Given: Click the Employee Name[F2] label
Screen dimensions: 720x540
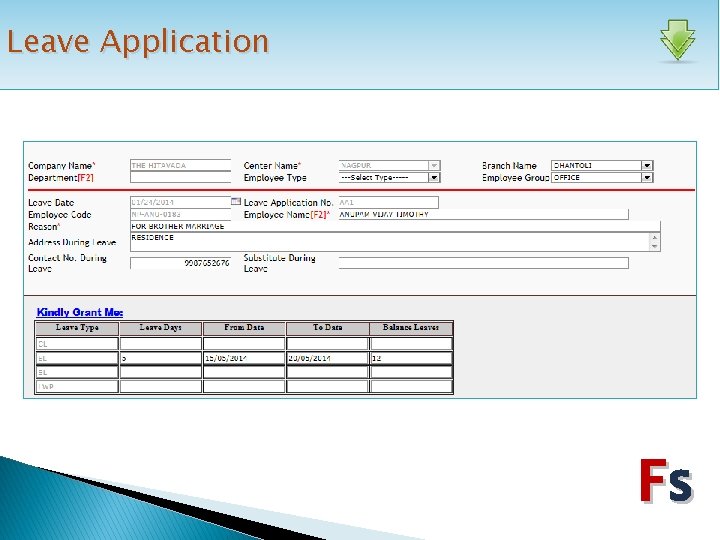Looking at the screenshot, I should point(287,214).
